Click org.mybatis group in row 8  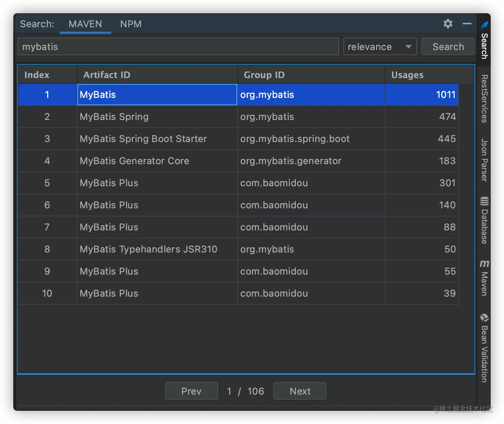click(x=311, y=249)
